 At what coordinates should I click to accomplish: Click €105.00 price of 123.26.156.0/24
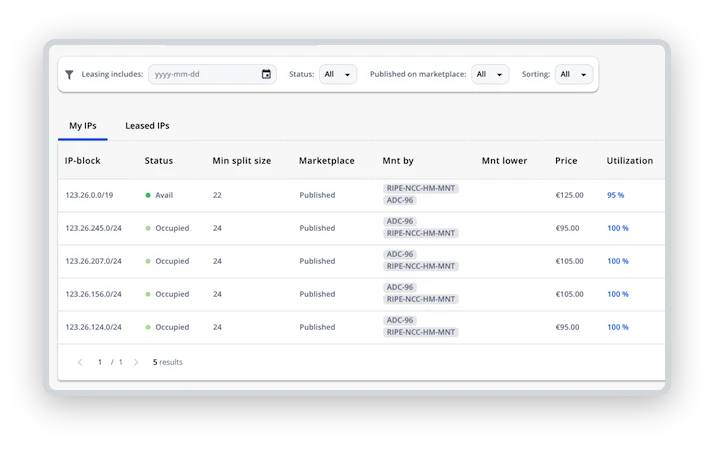569,294
